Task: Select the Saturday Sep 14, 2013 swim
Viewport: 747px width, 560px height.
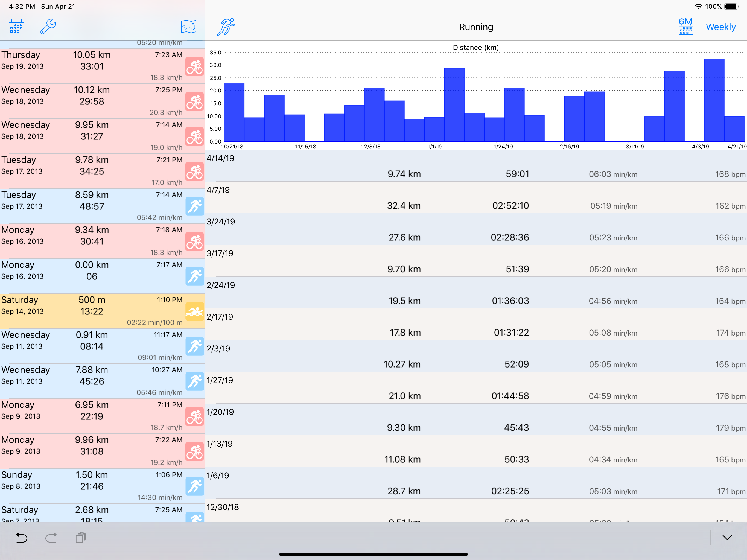Action: click(102, 311)
